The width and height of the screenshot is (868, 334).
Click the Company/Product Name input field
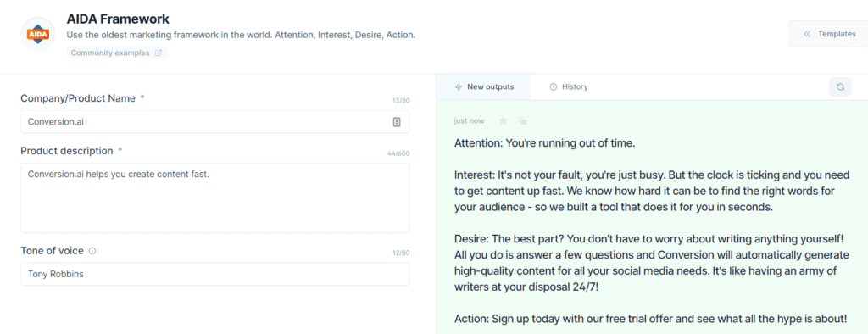tap(214, 122)
